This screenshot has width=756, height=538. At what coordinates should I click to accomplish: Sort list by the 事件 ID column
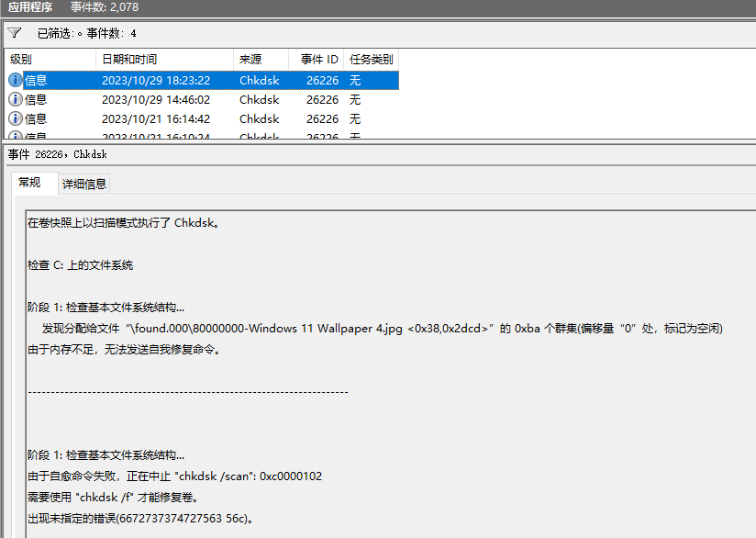click(318, 59)
